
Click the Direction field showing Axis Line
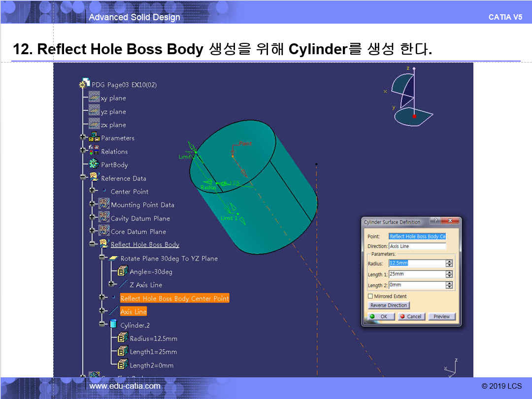[417, 246]
